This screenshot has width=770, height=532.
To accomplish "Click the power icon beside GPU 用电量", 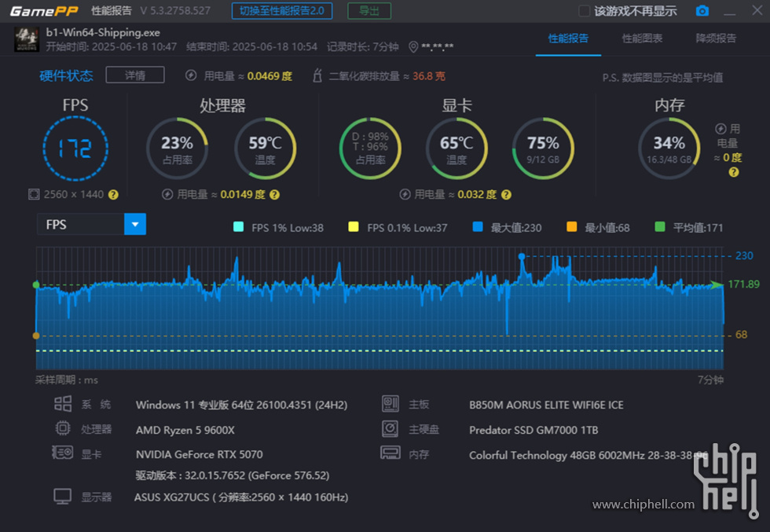I will coord(405,195).
